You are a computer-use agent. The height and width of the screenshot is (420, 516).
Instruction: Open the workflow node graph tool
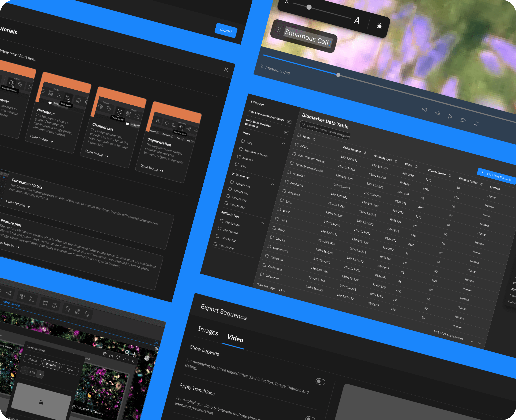[x=9, y=293]
